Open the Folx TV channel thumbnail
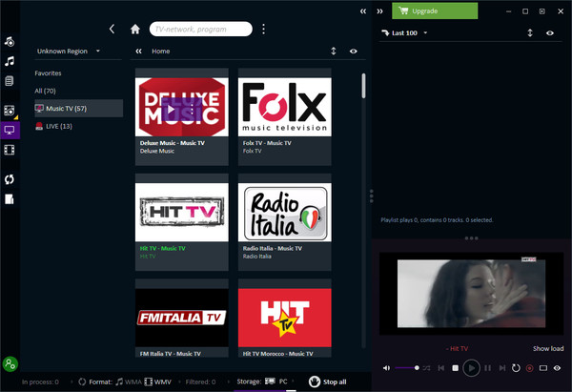This screenshot has width=572, height=392. [284, 102]
